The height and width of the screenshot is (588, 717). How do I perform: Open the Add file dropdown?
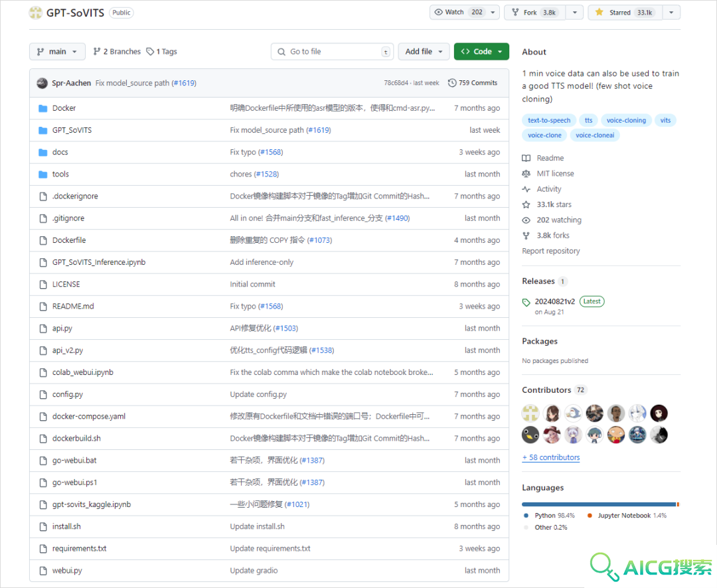[x=424, y=52]
